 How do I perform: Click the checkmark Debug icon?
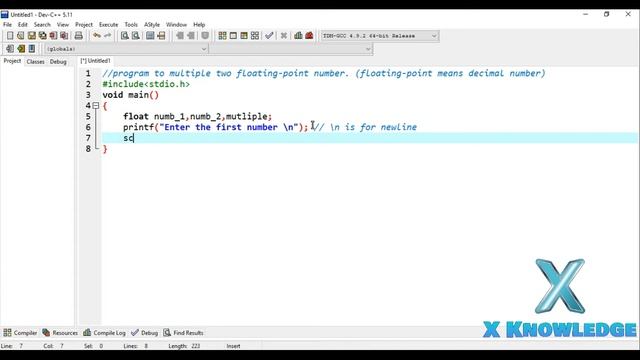[x=269, y=36]
